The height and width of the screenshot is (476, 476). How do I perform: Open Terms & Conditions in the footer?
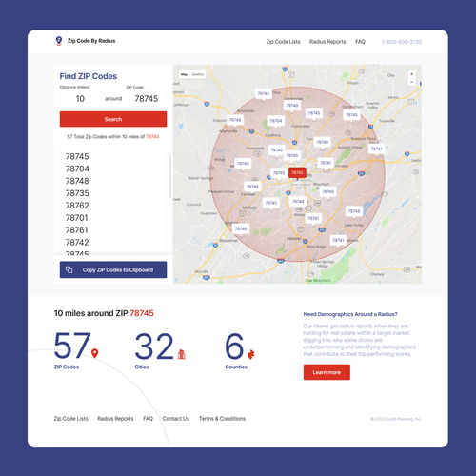point(222,419)
